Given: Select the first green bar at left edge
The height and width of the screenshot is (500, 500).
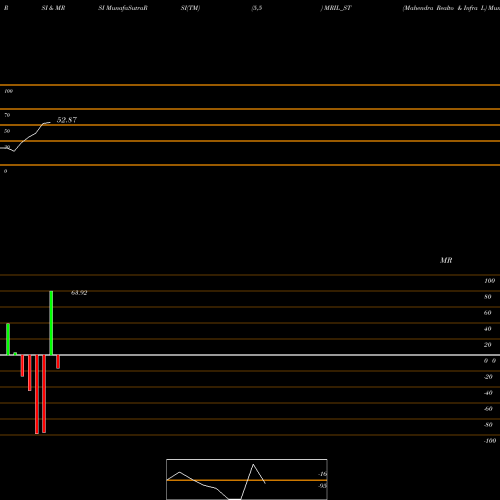Looking at the screenshot, I should (x=8, y=339).
